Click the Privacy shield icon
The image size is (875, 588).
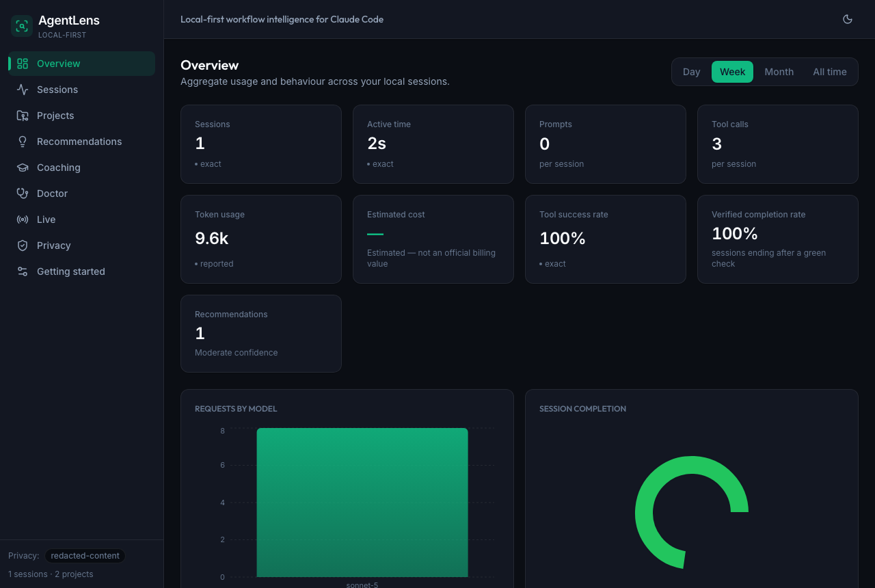(23, 245)
